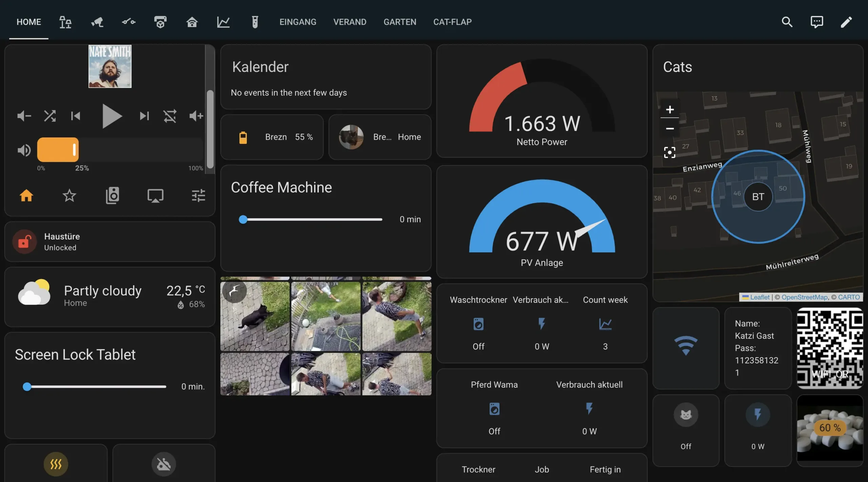Click the Coffee Machine timer slider
This screenshot has width=868, height=482.
point(311,219)
